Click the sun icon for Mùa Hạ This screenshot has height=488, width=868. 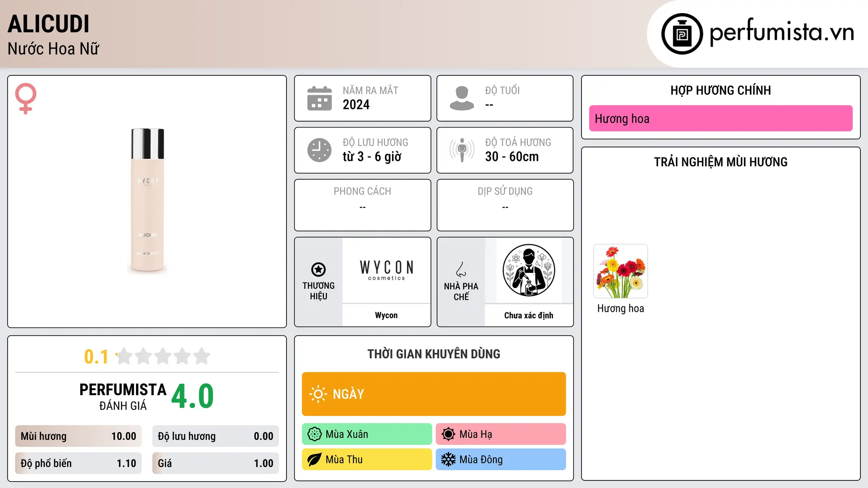tap(448, 434)
